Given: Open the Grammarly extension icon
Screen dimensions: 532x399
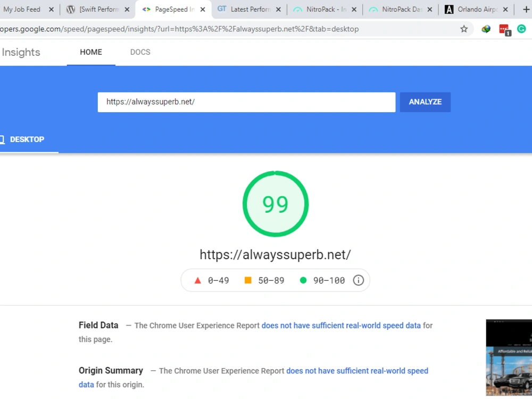Looking at the screenshot, I should coord(521,29).
